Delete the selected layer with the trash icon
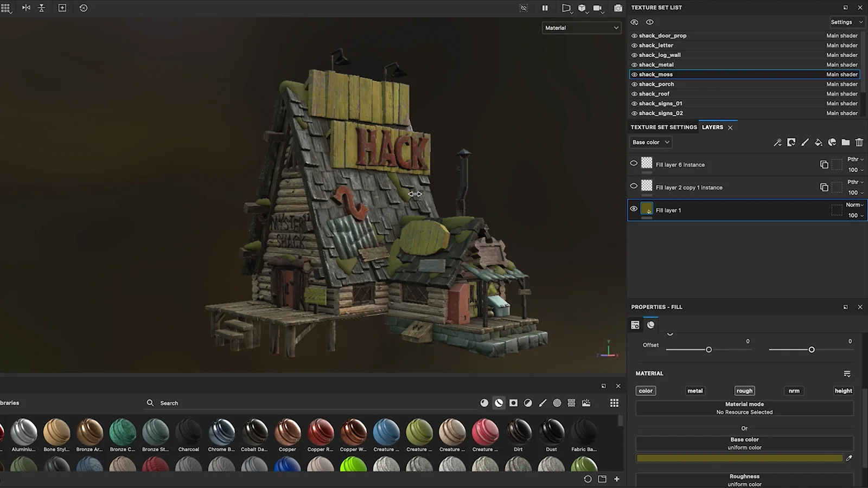The width and height of the screenshot is (868, 488). pos(859,142)
